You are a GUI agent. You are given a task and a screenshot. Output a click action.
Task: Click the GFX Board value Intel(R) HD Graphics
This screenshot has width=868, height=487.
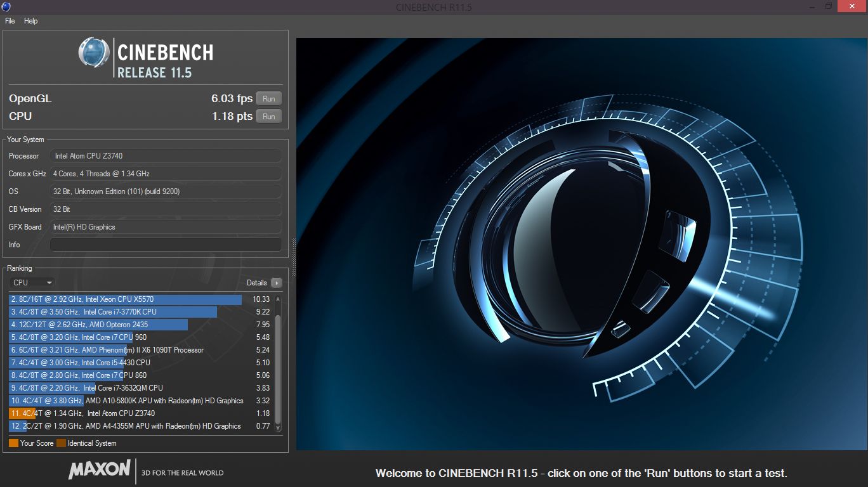[166, 227]
